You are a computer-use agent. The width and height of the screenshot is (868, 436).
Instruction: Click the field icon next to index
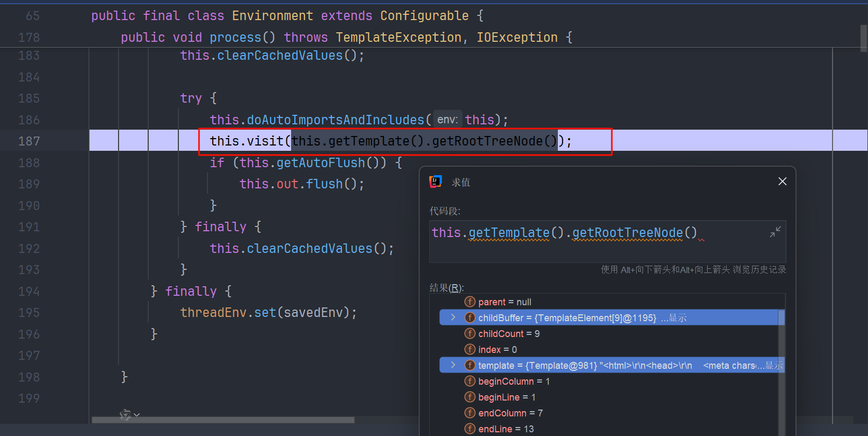point(470,349)
